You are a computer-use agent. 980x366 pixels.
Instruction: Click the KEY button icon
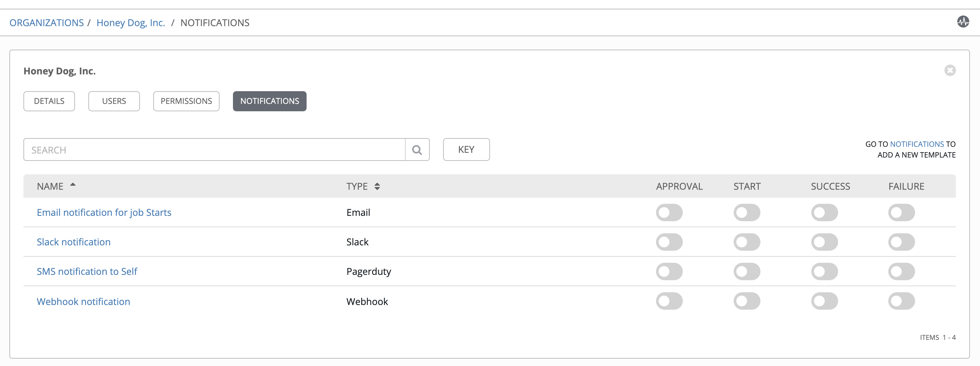click(467, 149)
